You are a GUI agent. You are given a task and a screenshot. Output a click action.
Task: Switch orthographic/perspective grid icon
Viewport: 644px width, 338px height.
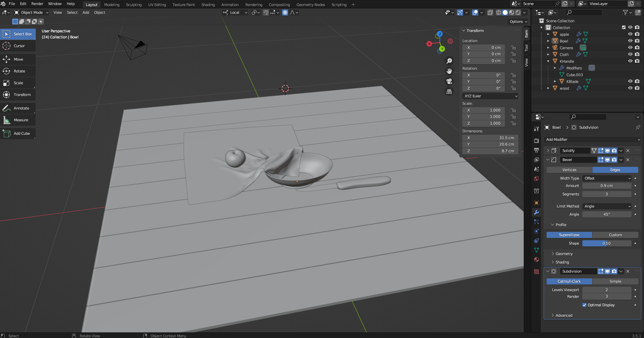click(x=449, y=91)
